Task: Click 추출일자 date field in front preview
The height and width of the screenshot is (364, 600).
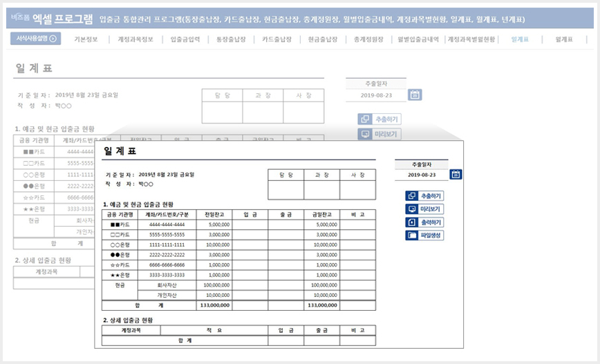Action: 421,175
